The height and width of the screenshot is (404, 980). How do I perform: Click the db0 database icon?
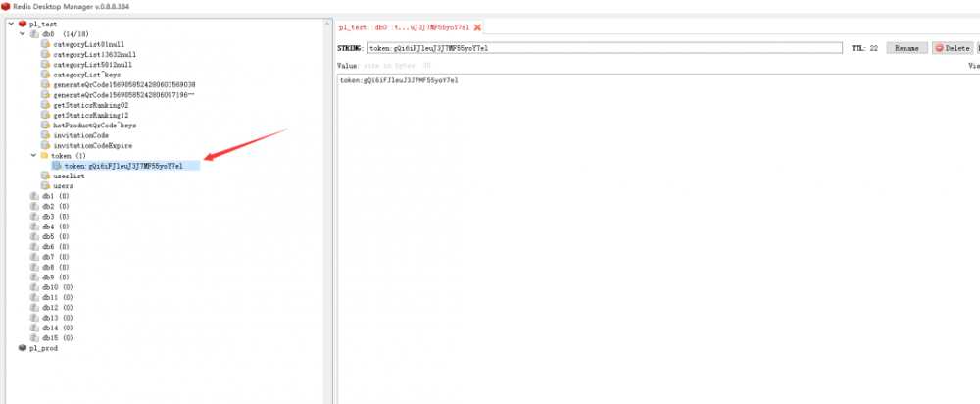point(33,33)
